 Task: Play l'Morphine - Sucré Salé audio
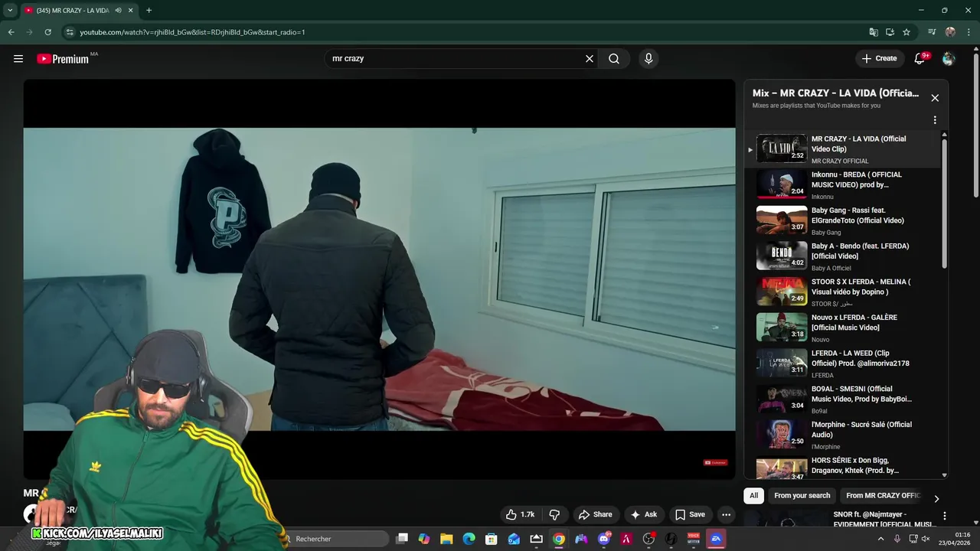coord(842,435)
